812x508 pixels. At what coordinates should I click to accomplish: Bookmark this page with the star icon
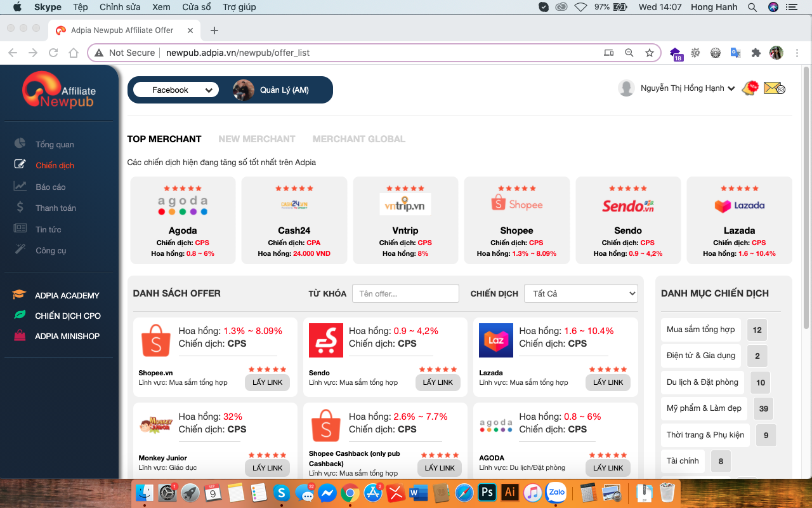coord(649,53)
